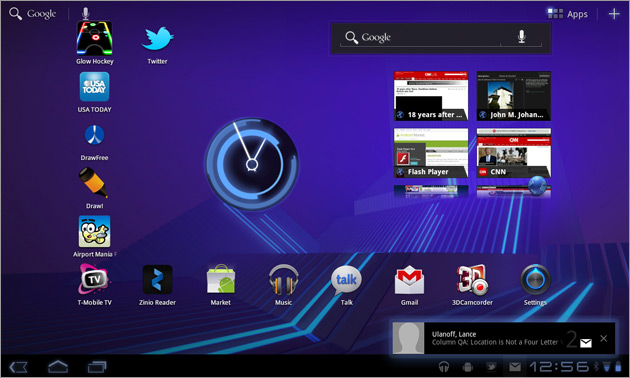Open the Draw! marker app

click(94, 188)
